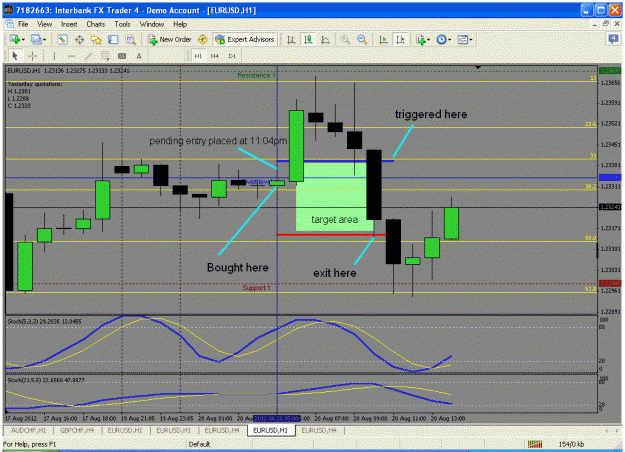The width and height of the screenshot is (625, 452).
Task: Click the chart tabs scroll arrows
Action: [x=612, y=430]
